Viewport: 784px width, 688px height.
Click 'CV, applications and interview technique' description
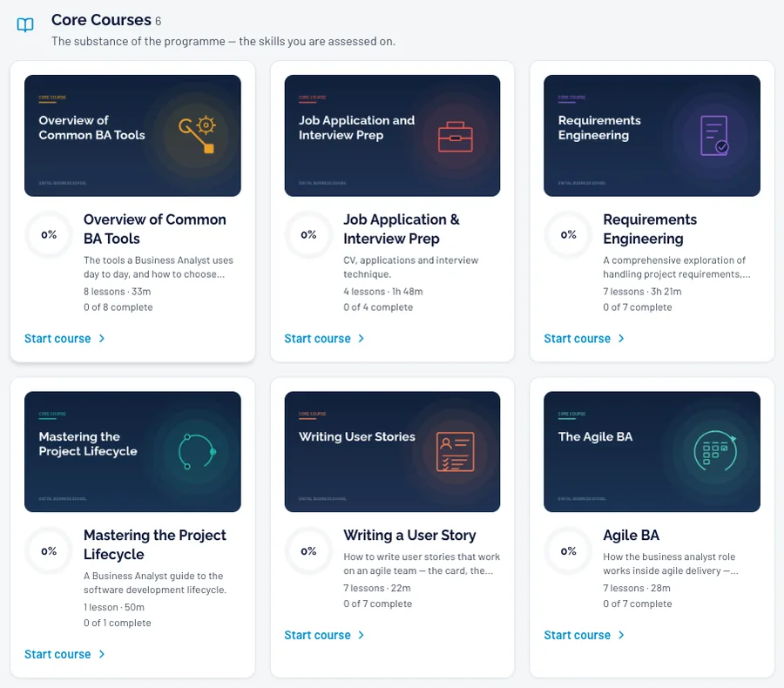pos(411,267)
